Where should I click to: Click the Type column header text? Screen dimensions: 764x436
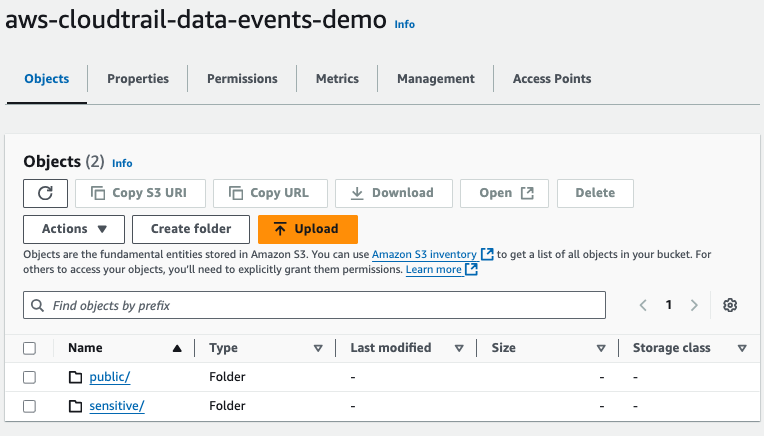224,348
